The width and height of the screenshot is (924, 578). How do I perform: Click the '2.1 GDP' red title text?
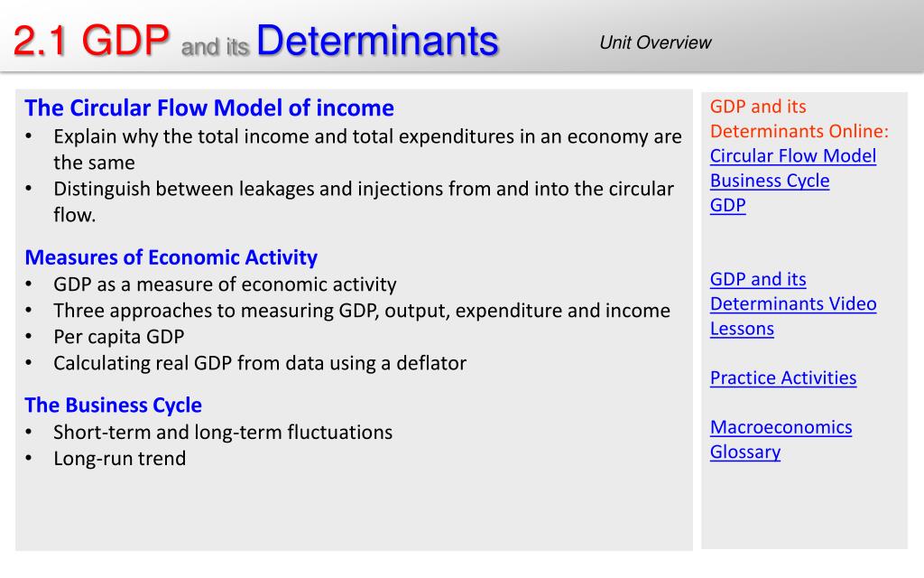91,41
